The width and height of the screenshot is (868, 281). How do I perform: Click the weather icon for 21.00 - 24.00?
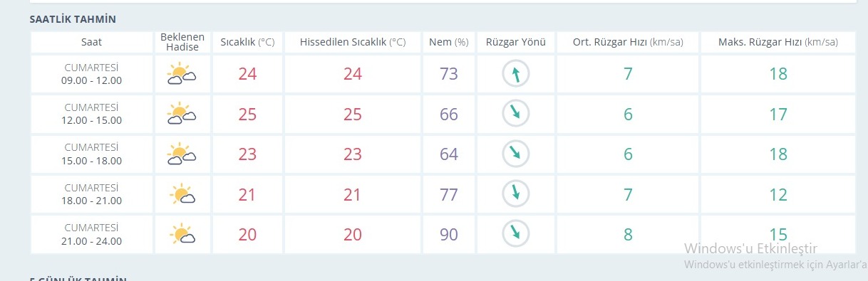coord(183,233)
